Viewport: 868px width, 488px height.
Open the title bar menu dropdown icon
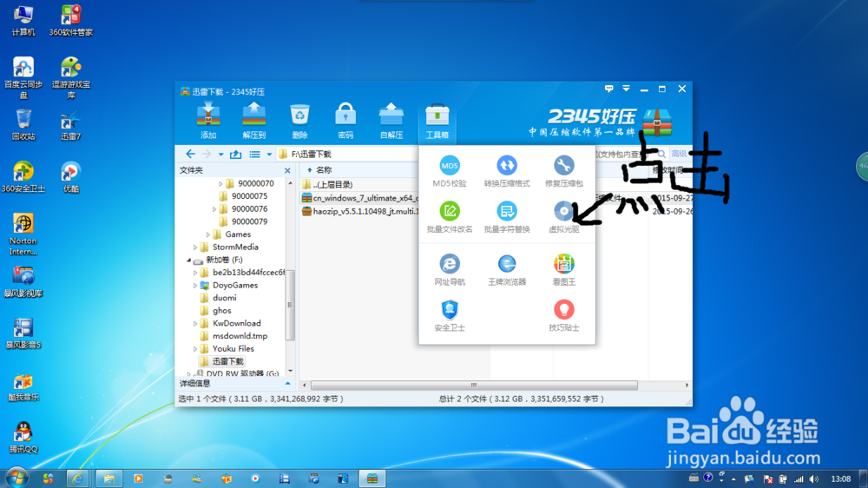[x=626, y=89]
